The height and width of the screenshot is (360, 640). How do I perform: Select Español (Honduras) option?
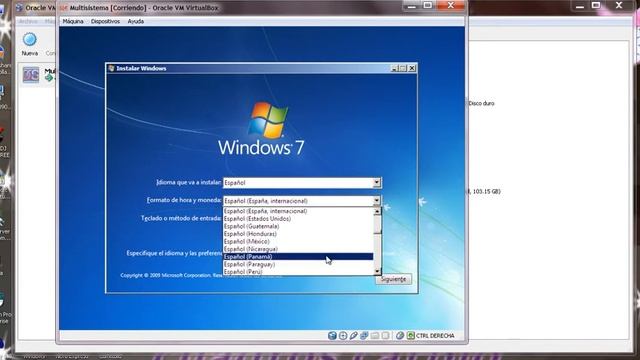[x=298, y=234]
